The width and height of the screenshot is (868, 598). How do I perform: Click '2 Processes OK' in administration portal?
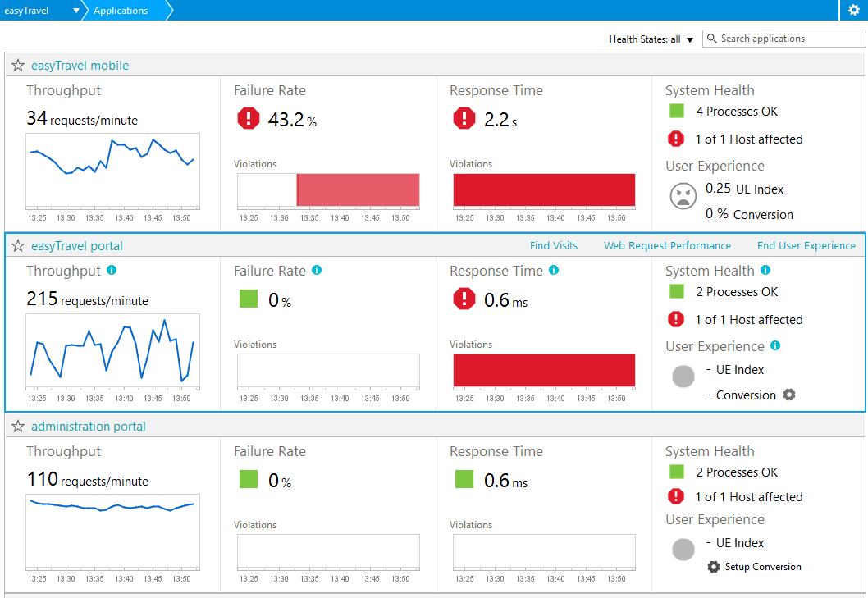[x=737, y=472]
